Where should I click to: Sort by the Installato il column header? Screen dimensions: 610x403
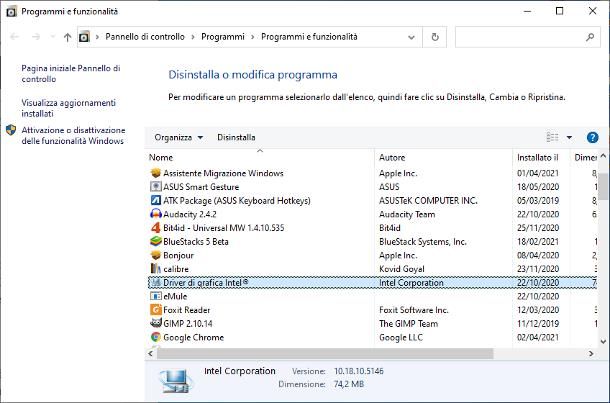click(x=541, y=157)
